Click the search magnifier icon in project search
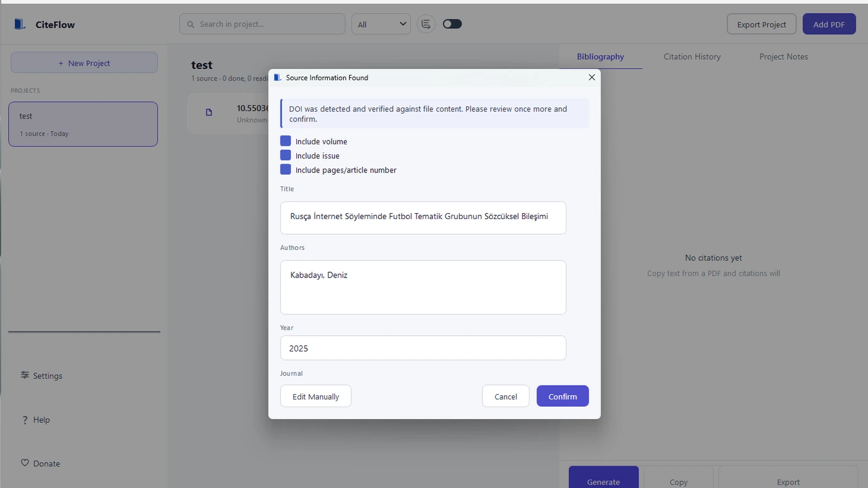 (190, 24)
